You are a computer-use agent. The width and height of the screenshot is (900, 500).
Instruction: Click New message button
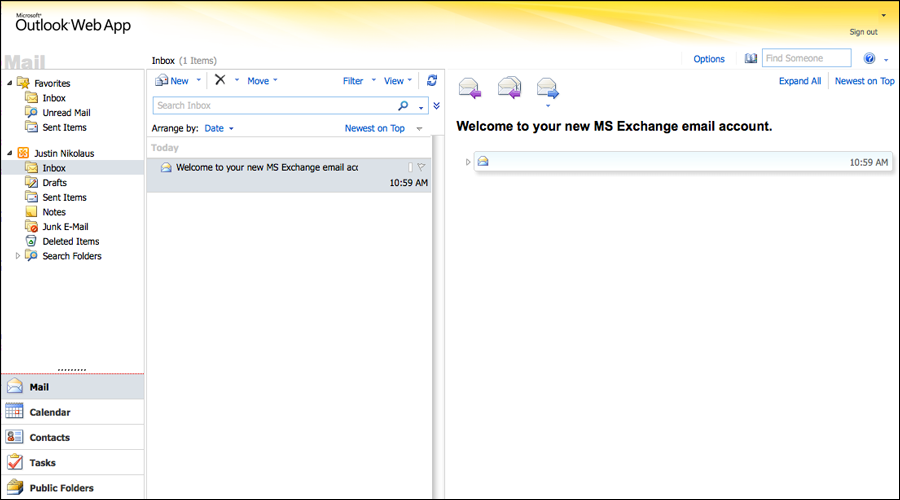[172, 81]
